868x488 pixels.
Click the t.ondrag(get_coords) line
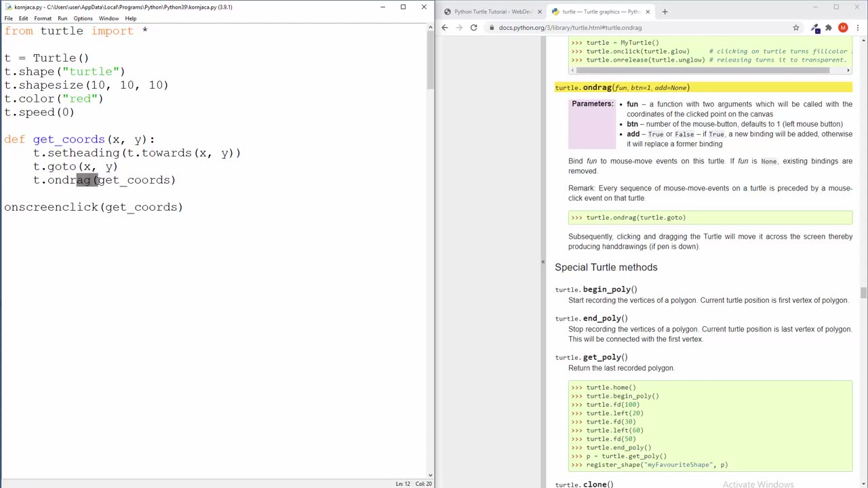point(104,180)
